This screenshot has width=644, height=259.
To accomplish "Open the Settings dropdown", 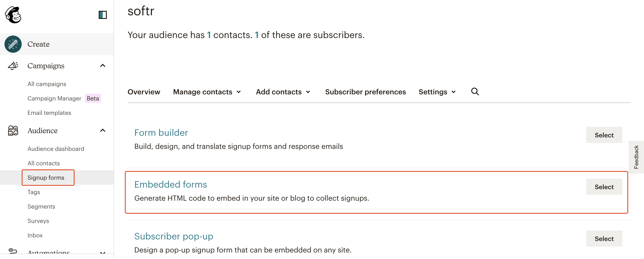I will 437,92.
